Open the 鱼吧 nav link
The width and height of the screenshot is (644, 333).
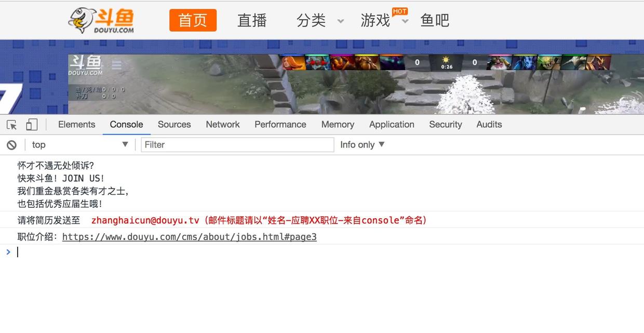click(x=435, y=20)
